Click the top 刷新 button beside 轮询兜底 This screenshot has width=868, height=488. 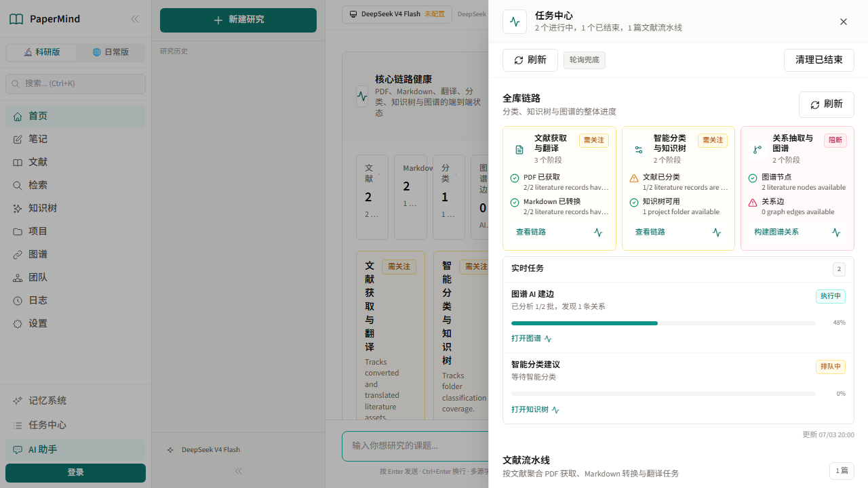(530, 60)
